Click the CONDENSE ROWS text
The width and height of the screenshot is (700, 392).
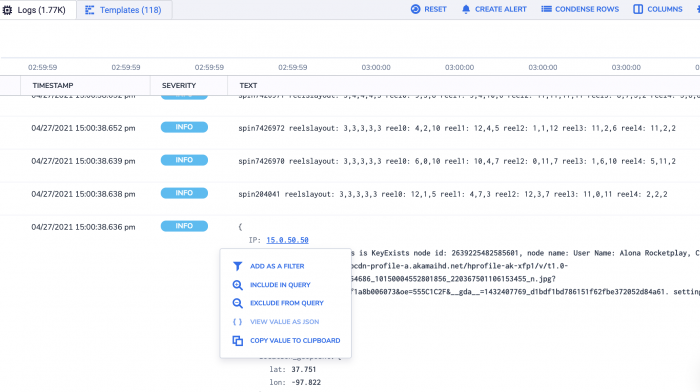(587, 9)
